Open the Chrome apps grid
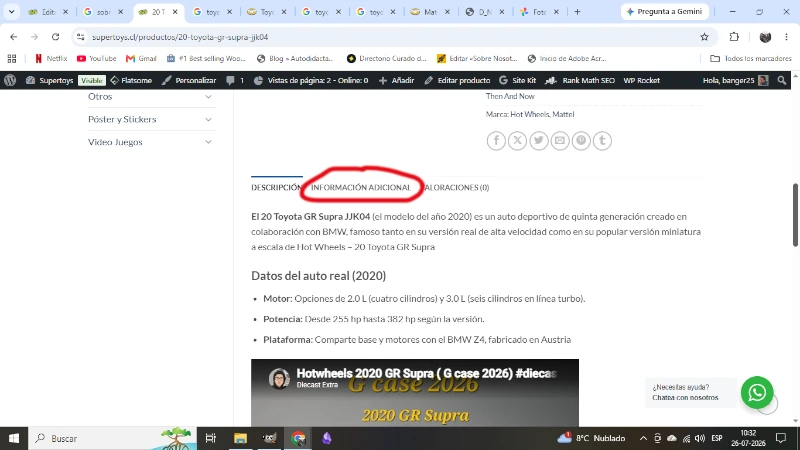 tap(12, 59)
